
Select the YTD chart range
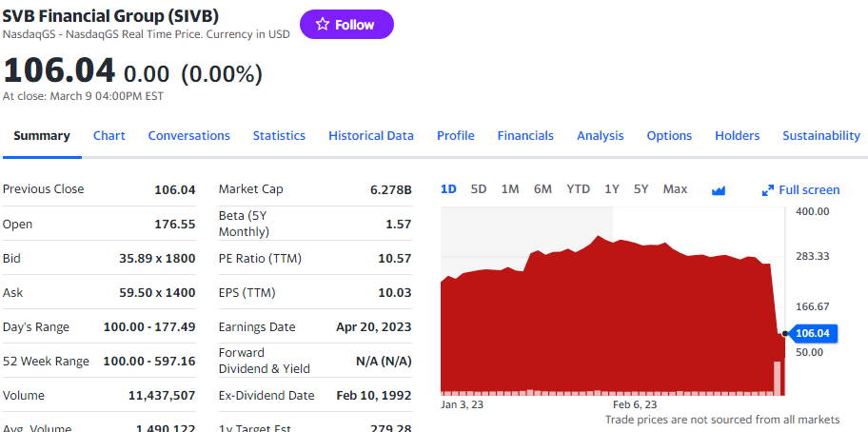(x=578, y=189)
